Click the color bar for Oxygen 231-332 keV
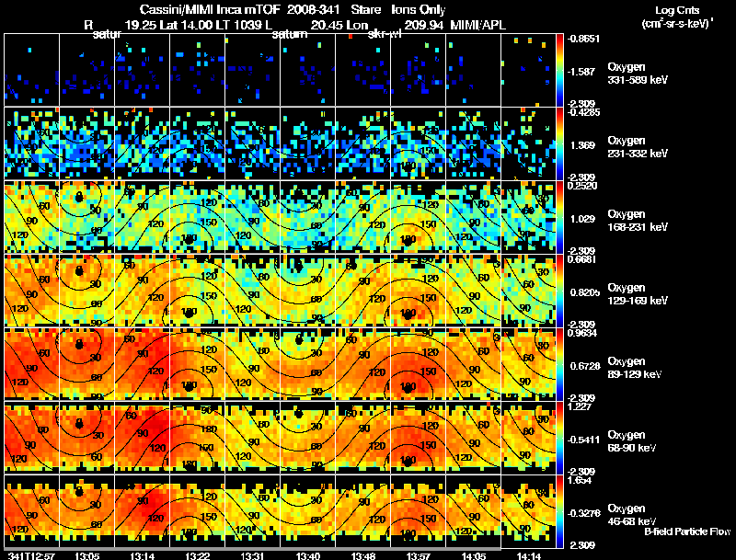 coord(559,144)
